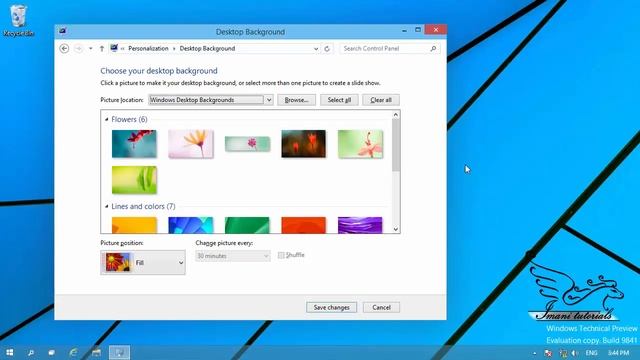Open the Picture location combo box
640x360 pixels.
[x=211, y=100]
